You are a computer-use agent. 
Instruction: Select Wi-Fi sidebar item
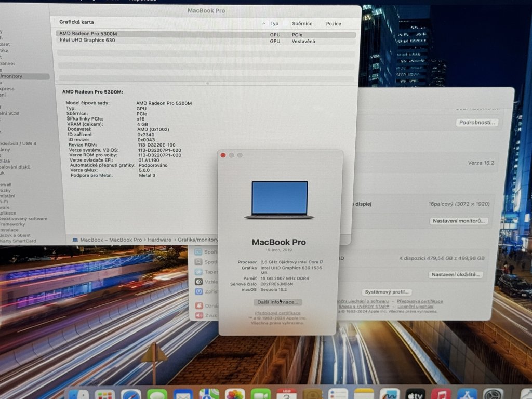pyautogui.click(x=4, y=202)
